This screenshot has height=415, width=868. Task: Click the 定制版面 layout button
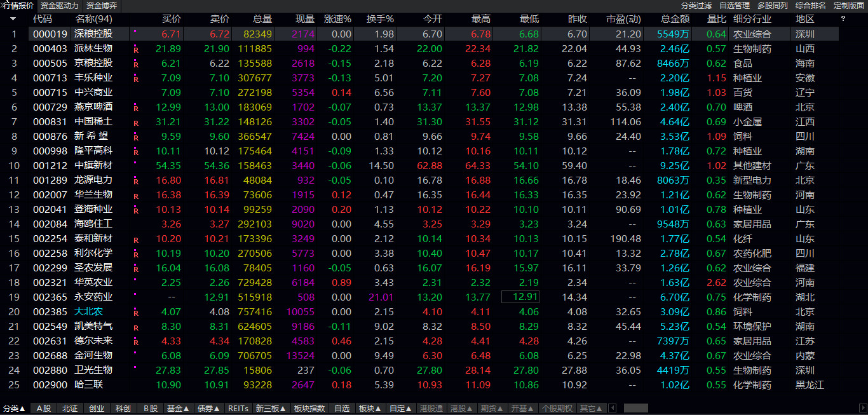click(849, 6)
